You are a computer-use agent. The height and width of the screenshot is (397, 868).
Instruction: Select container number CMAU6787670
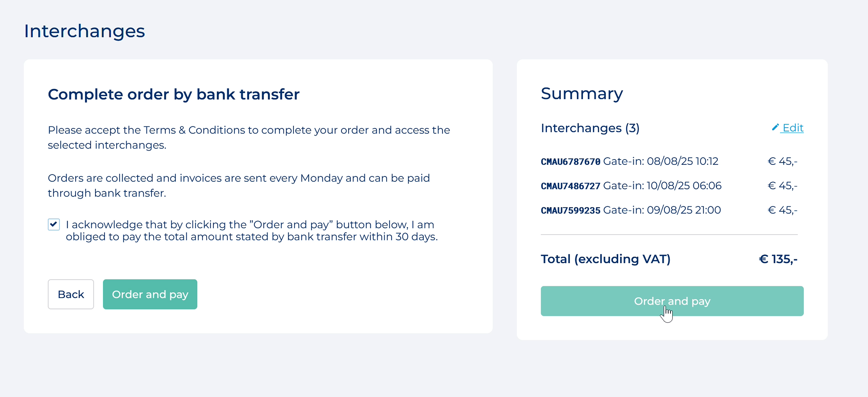tap(570, 162)
